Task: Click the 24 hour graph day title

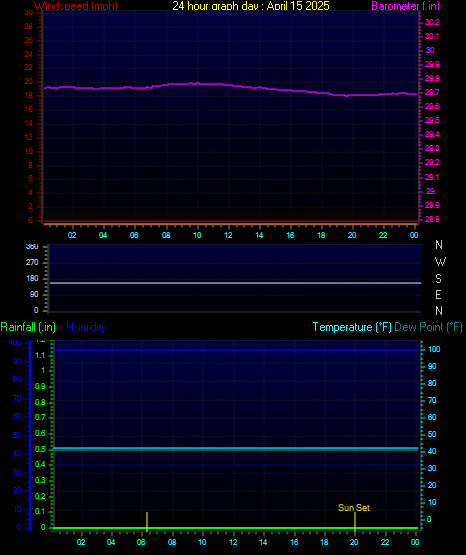Action: [251, 6]
